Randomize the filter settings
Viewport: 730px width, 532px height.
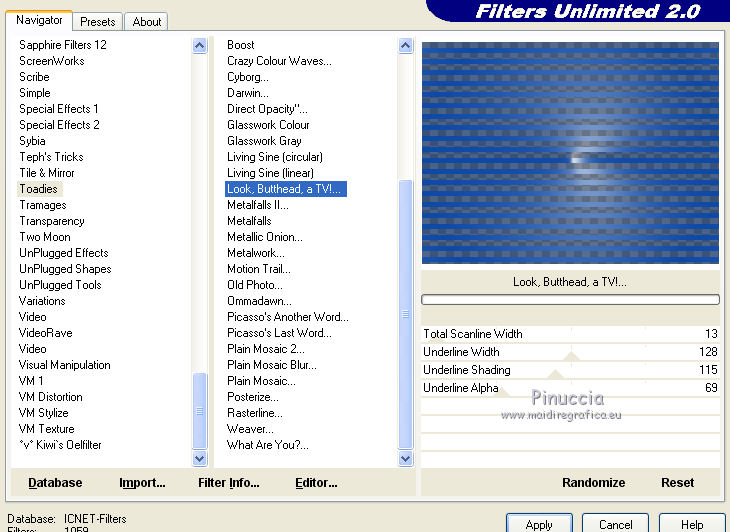[x=594, y=483]
